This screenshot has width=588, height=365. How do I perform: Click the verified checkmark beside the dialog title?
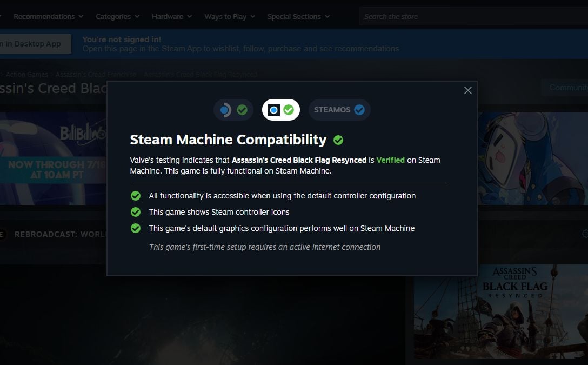(338, 140)
